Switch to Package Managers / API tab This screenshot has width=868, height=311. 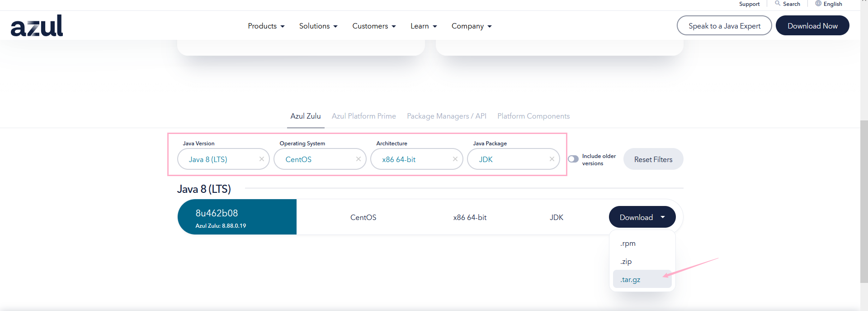(x=447, y=116)
